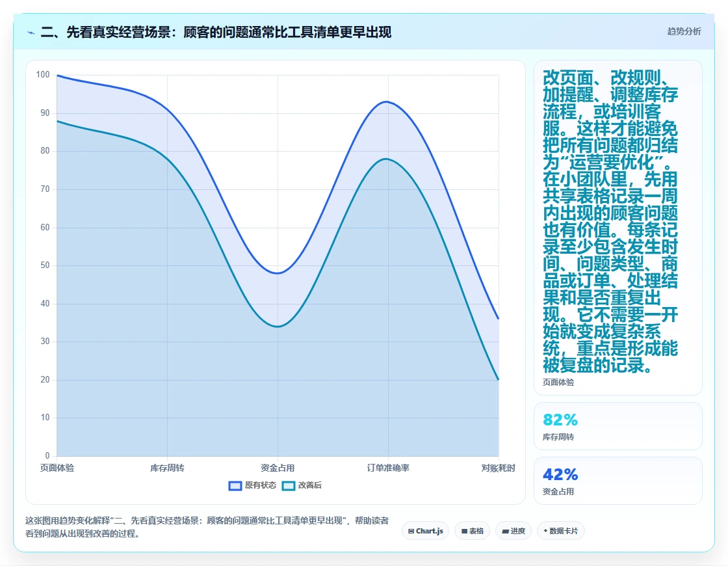Screen dimensions: 728x566
Task: Click the 趋势分析 tag in the header
Action: point(684,31)
